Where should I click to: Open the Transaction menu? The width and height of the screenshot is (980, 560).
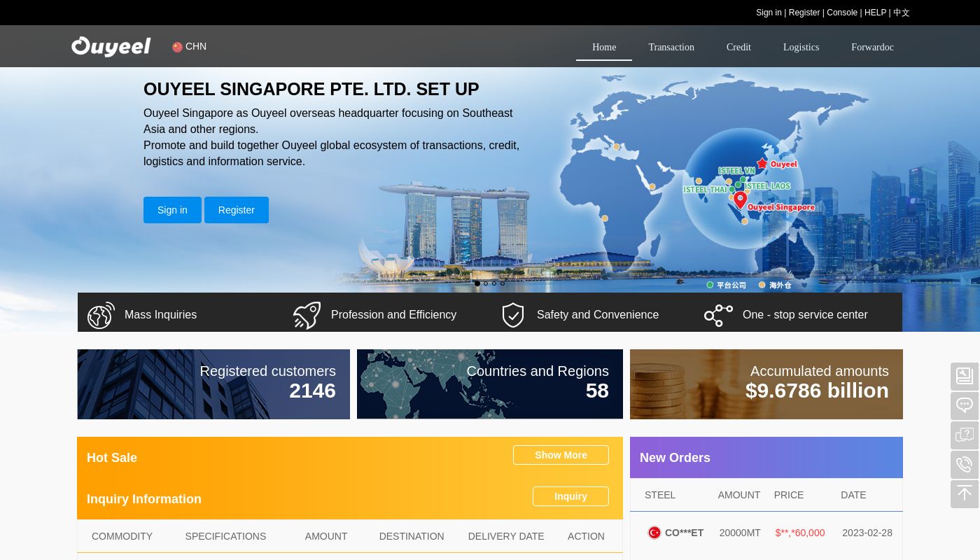click(671, 47)
